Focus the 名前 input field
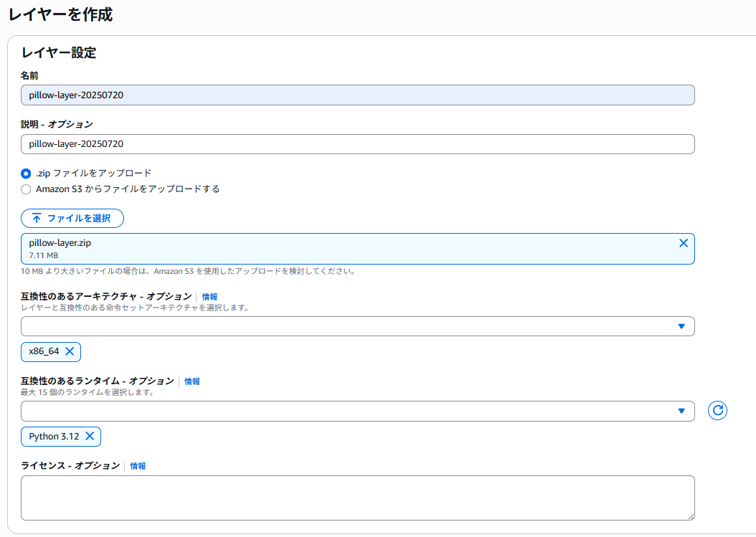The image size is (756, 537). (358, 95)
